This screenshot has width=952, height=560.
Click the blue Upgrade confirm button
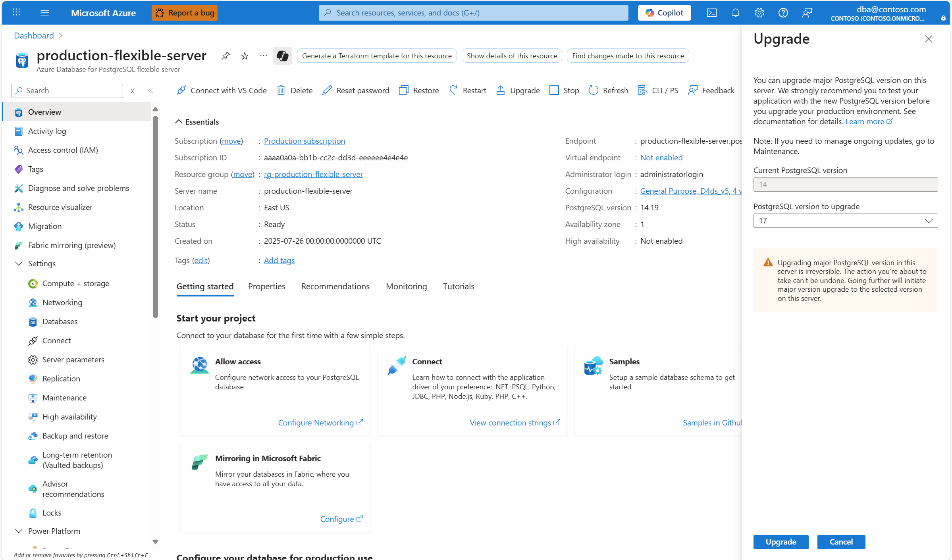click(780, 542)
